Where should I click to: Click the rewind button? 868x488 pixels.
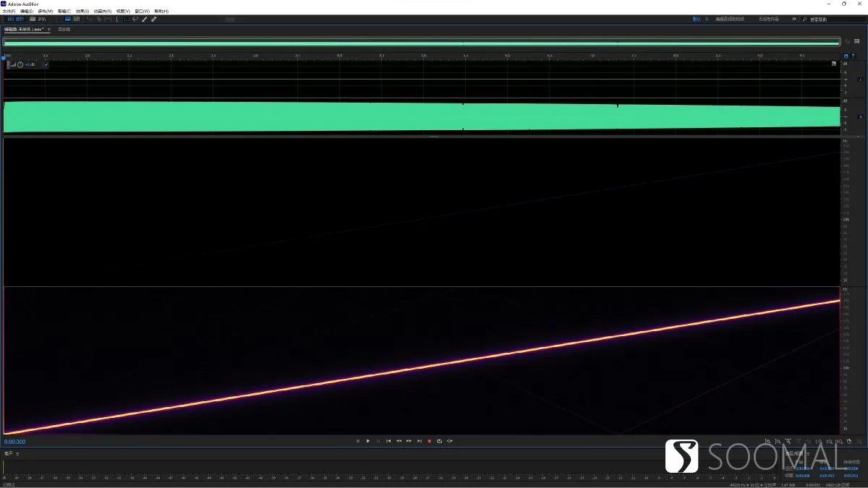pos(399,441)
